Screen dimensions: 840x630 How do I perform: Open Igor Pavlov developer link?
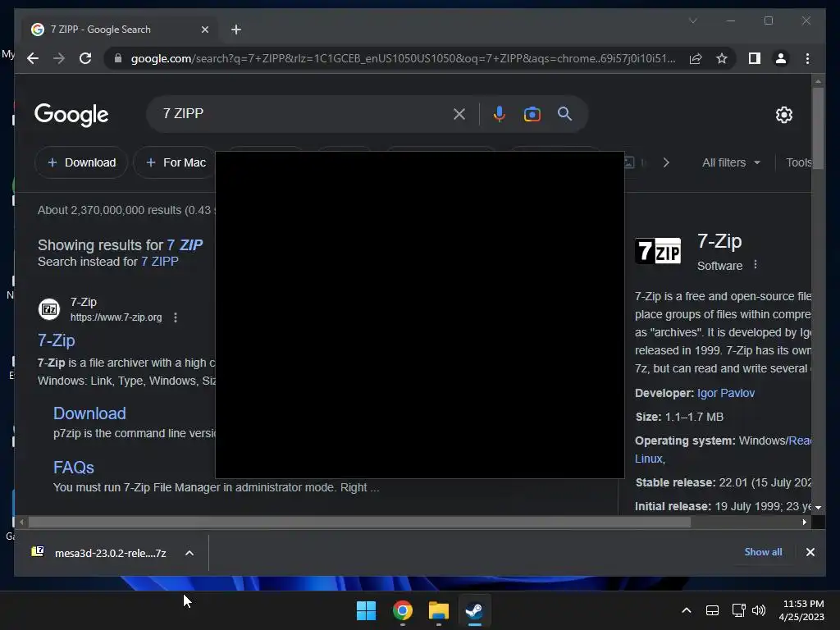click(725, 393)
